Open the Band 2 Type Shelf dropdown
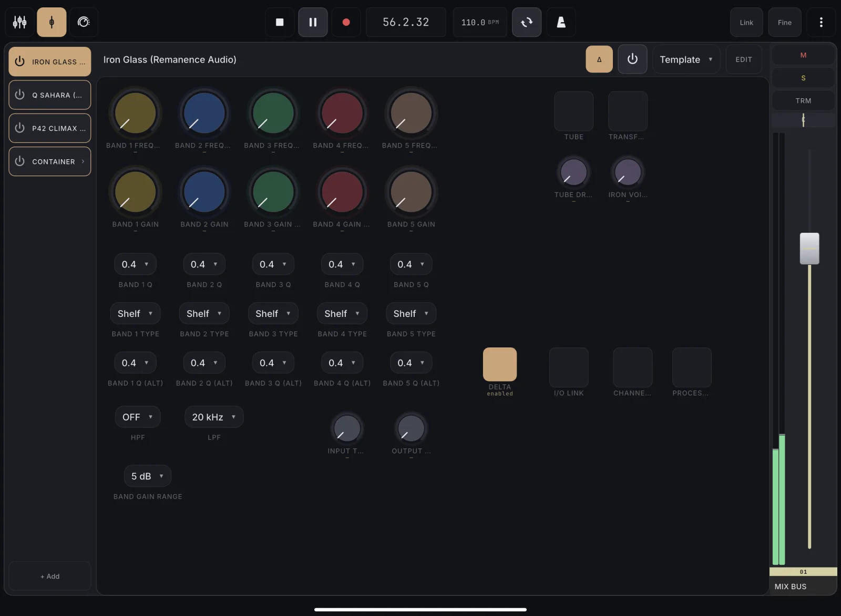The width and height of the screenshot is (841, 616). coord(204,314)
